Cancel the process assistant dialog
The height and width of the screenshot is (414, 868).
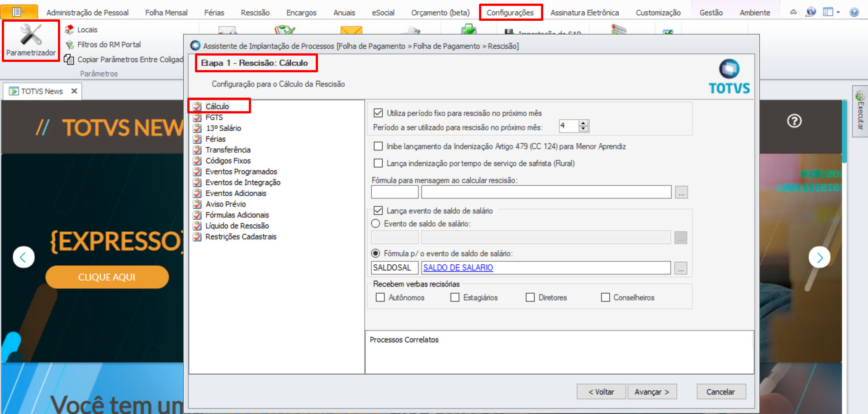(721, 392)
